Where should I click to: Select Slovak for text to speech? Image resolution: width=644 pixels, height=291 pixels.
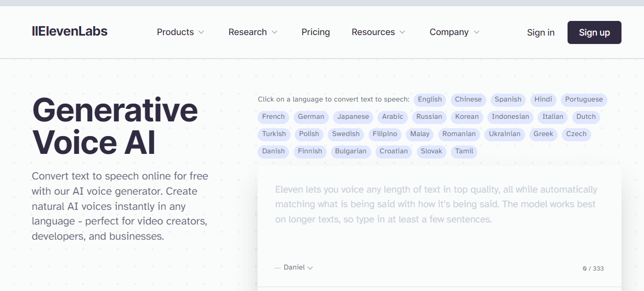431,151
